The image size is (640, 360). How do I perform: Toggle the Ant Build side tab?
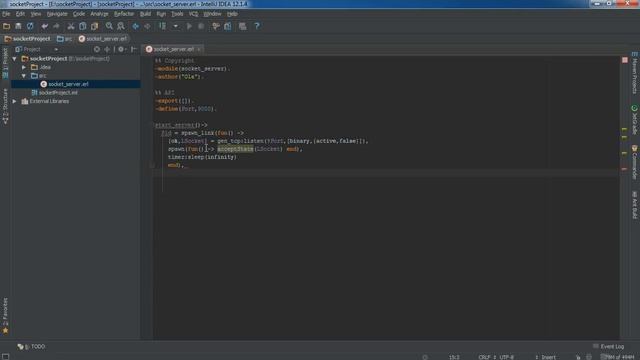[x=635, y=205]
